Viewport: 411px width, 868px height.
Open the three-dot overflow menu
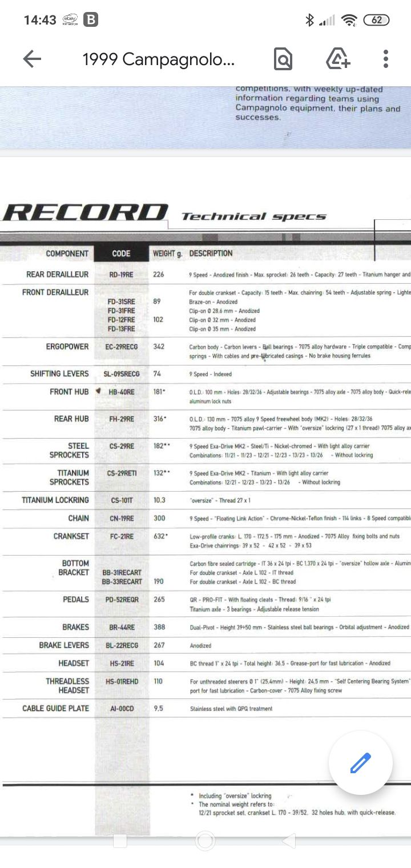point(386,59)
